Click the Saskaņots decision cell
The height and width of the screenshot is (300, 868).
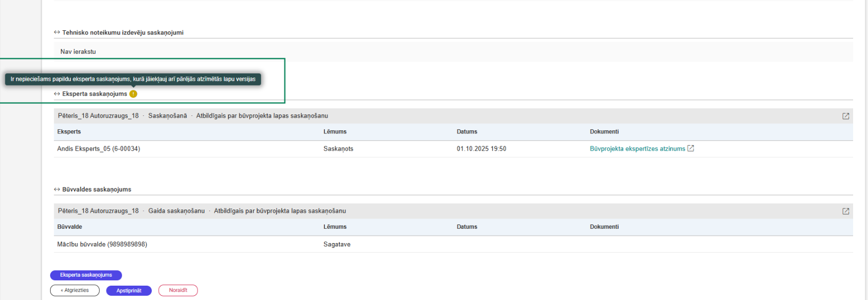click(x=338, y=149)
